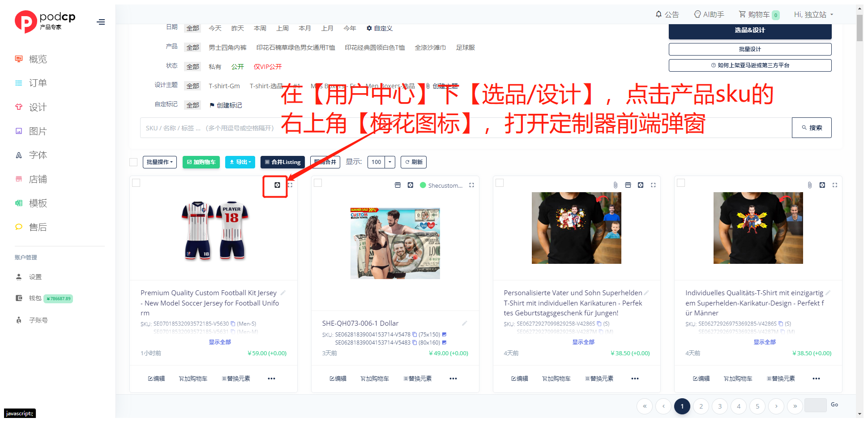The height and width of the screenshot is (422, 868).
Task: Expand fullscreen icon on Individuelles T-Shirt card
Action: [835, 185]
